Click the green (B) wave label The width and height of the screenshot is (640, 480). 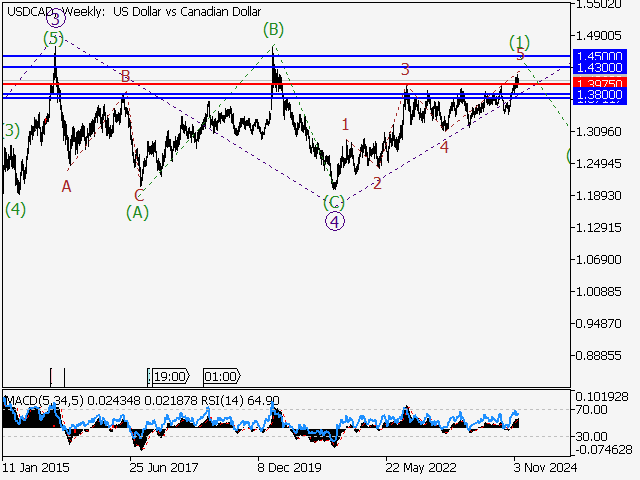(x=273, y=29)
